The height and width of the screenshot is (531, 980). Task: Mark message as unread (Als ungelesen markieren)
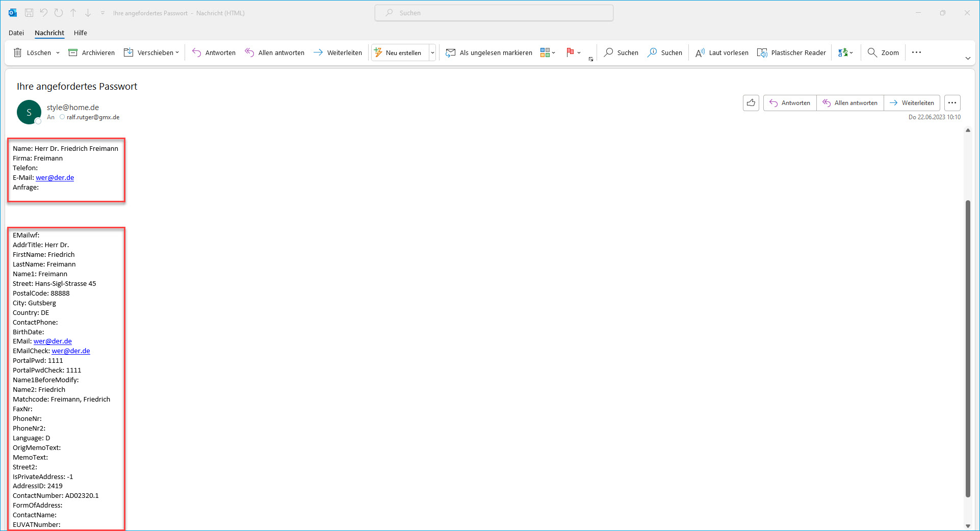tap(488, 52)
